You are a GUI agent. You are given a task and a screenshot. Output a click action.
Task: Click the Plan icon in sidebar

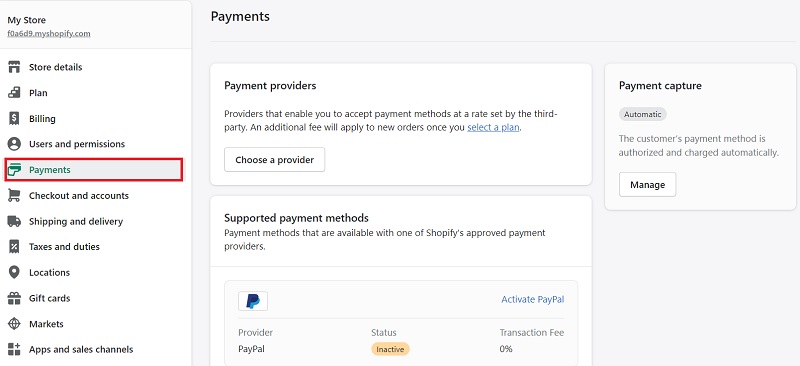tap(14, 93)
